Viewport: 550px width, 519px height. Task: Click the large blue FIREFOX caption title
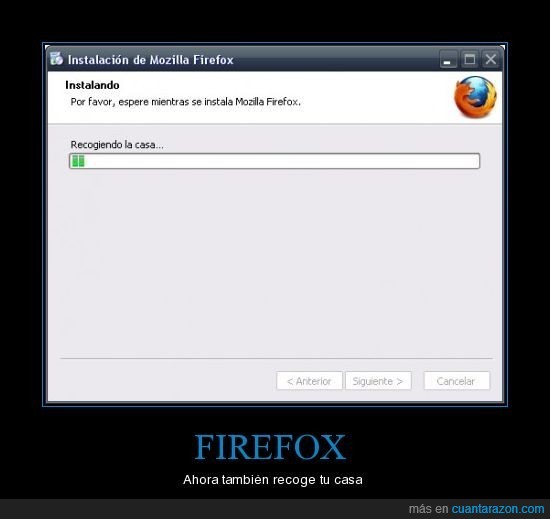pos(270,447)
